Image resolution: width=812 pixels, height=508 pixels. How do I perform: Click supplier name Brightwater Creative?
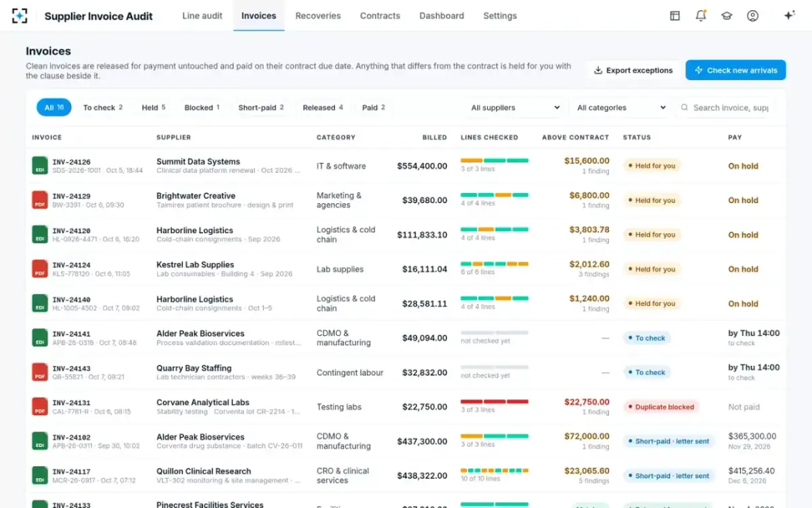(x=196, y=196)
